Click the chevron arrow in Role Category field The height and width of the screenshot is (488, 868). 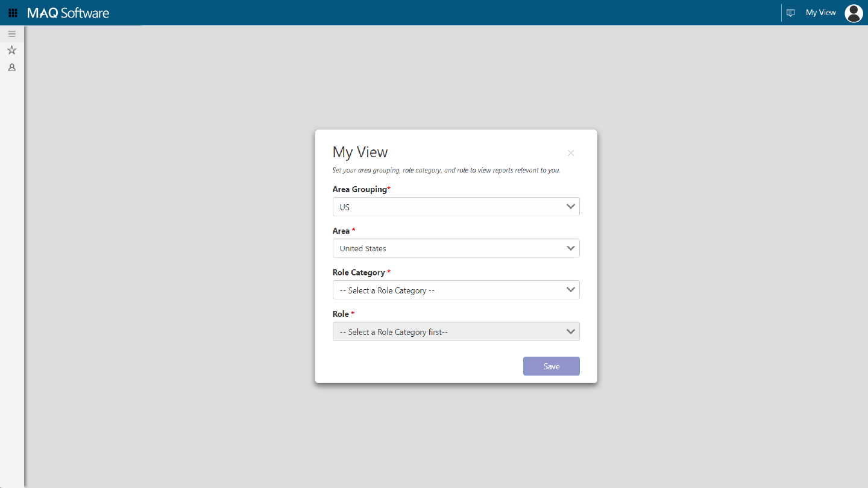point(571,290)
